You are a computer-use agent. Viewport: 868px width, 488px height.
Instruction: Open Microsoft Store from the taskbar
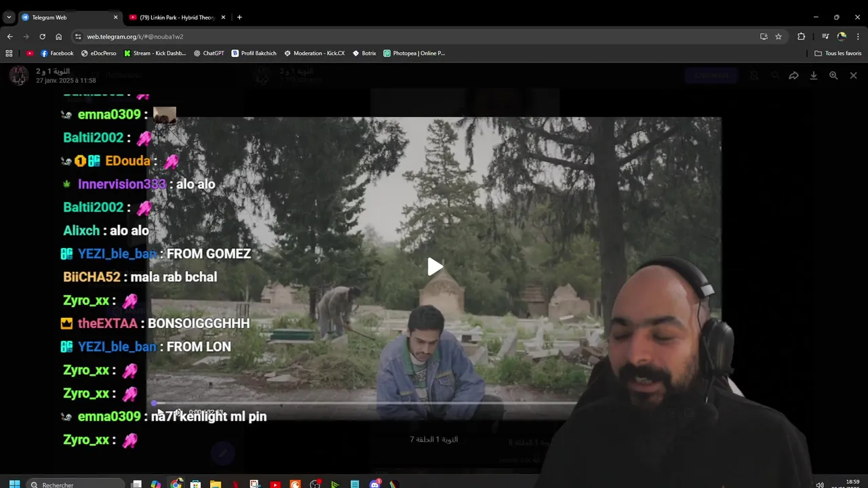[x=195, y=484]
